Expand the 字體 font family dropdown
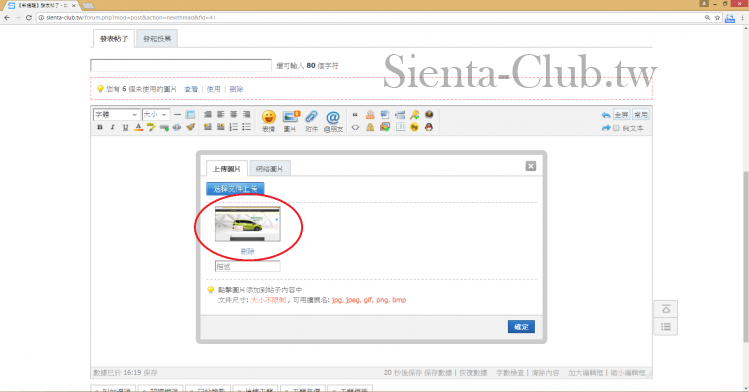The height and width of the screenshot is (392, 749). pyautogui.click(x=116, y=115)
